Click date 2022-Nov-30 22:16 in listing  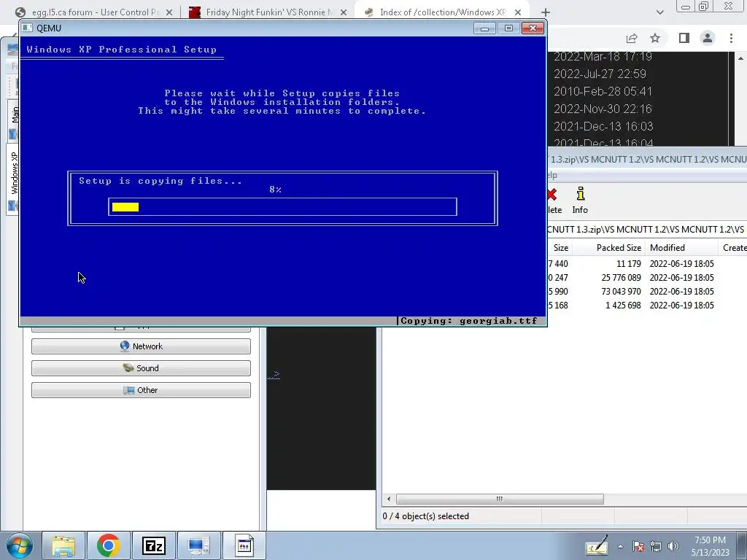coord(603,109)
